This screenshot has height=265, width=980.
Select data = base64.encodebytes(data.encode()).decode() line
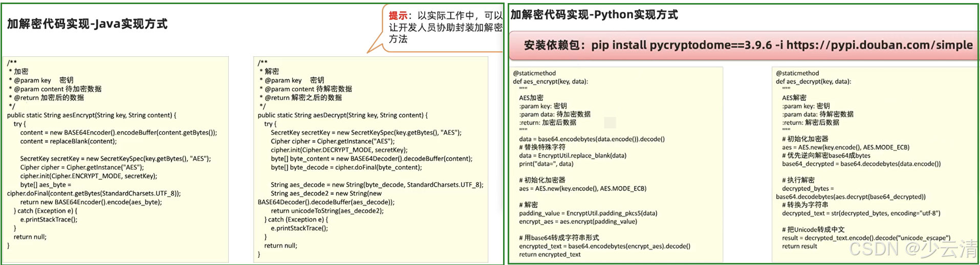[592, 139]
